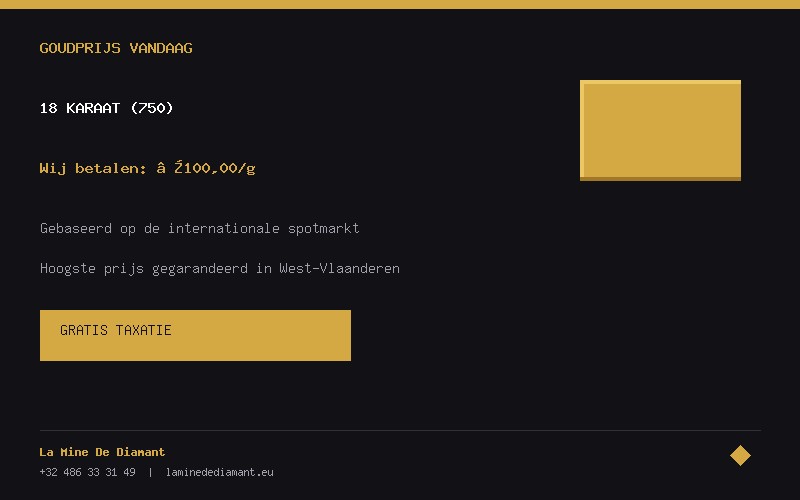Click the La Mine De Diamant brand name
The image size is (800, 500).
[x=102, y=452]
